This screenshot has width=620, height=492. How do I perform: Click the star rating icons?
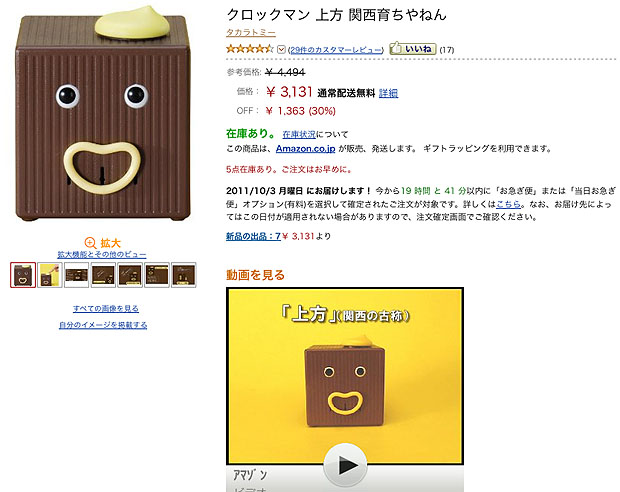(250, 49)
